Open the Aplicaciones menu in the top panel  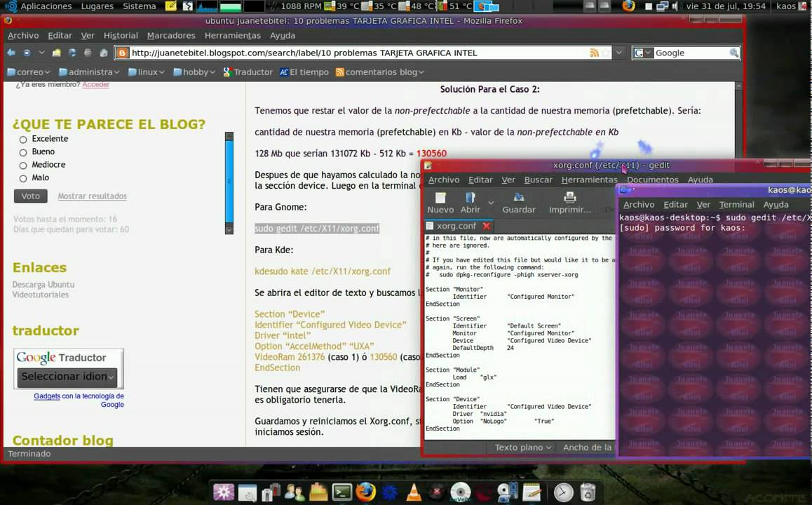click(x=46, y=6)
